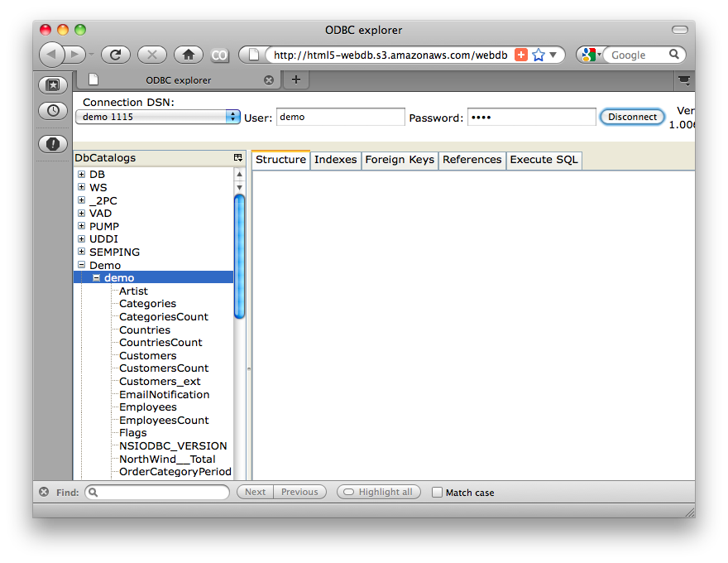Click the browser reload button
The width and height of the screenshot is (728, 563).
115,55
